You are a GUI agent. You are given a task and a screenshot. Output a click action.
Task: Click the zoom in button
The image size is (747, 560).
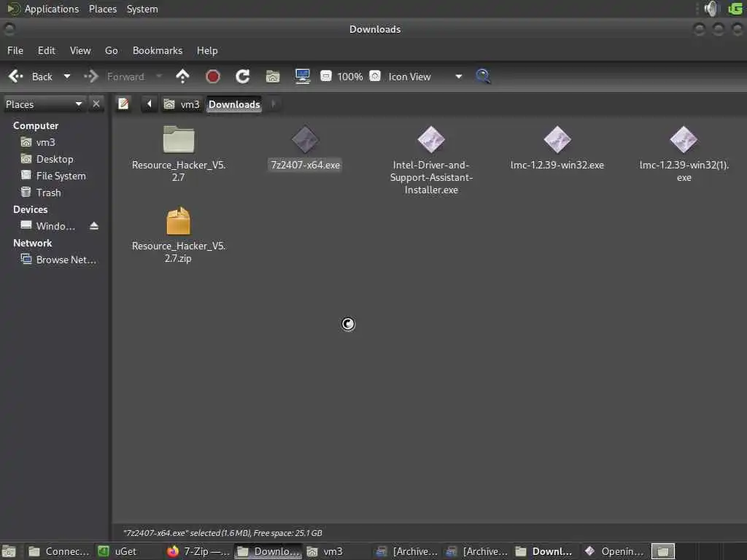[x=375, y=76]
